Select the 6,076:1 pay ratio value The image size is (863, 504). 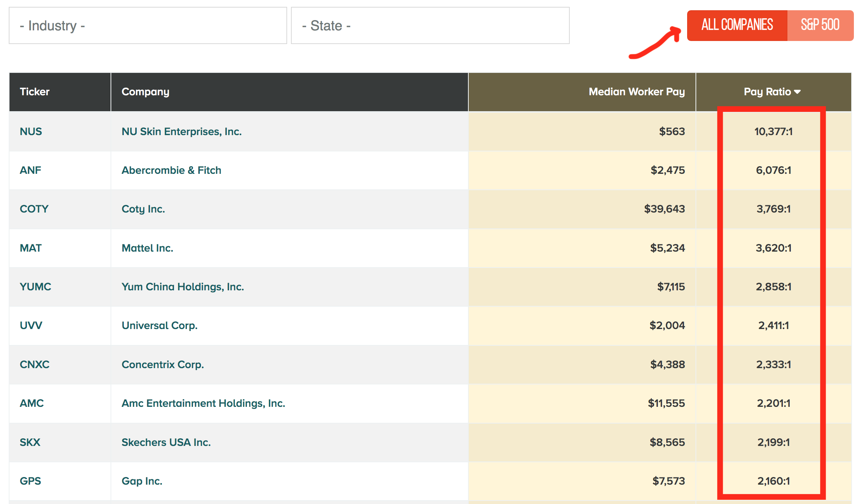pos(773,170)
